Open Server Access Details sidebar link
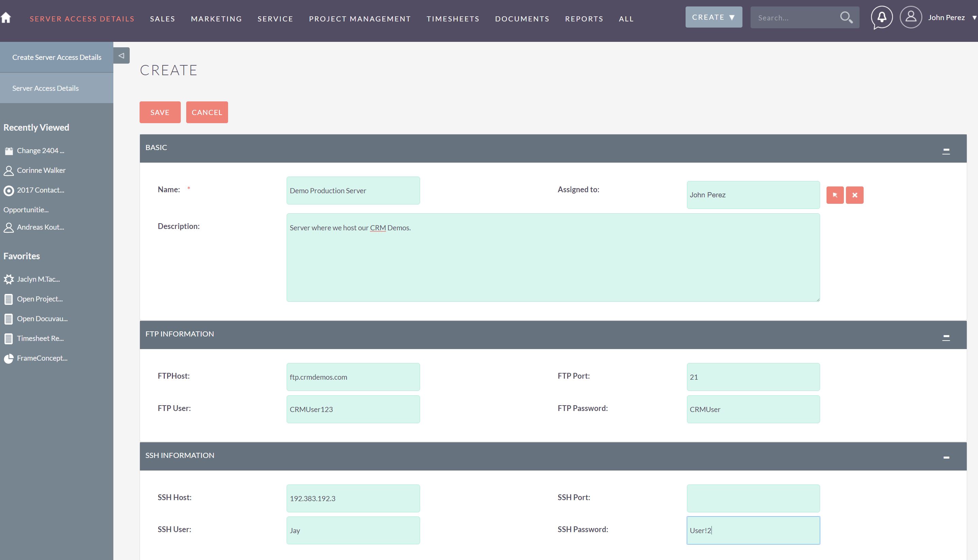 (57, 88)
